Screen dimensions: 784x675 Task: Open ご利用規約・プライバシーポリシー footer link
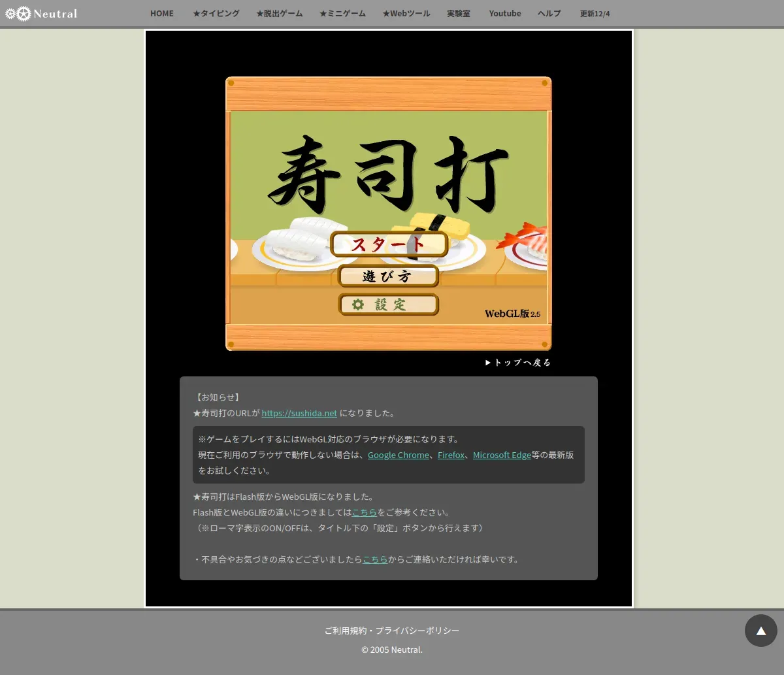392,631
